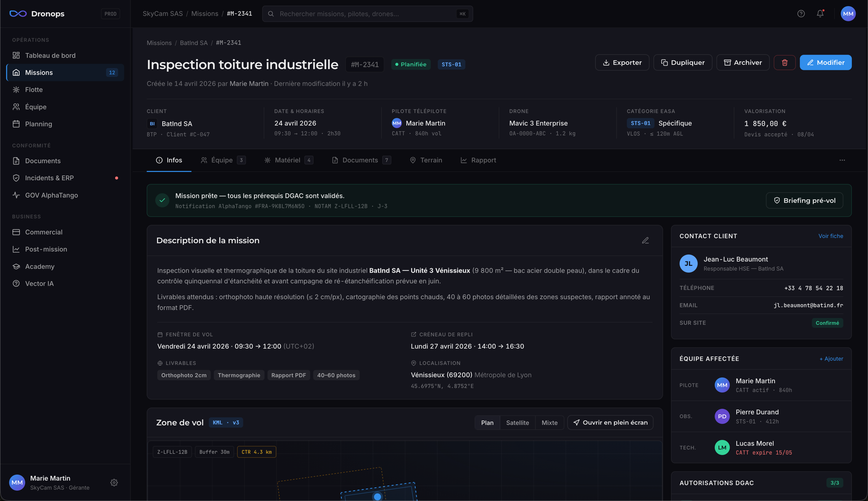This screenshot has height=501, width=868.
Task: Click the blue marker on the flight zone map
Action: click(x=377, y=497)
